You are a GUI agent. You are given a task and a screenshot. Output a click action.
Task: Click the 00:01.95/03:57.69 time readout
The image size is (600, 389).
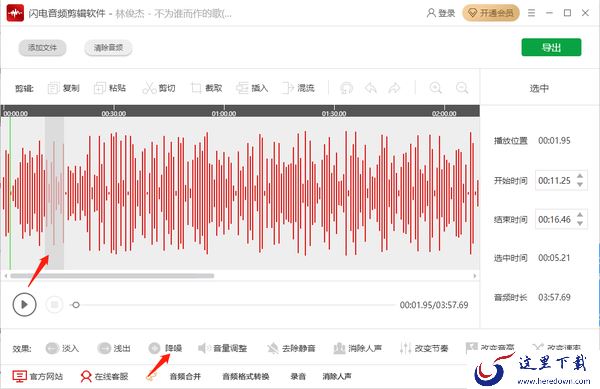pos(434,305)
